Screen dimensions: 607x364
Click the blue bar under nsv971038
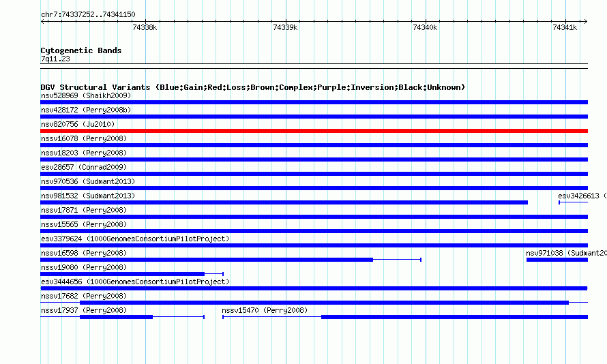coord(557,260)
